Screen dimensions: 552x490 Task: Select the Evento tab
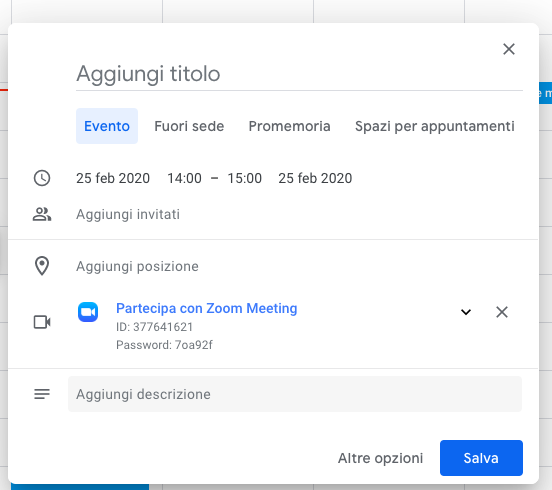pos(107,126)
